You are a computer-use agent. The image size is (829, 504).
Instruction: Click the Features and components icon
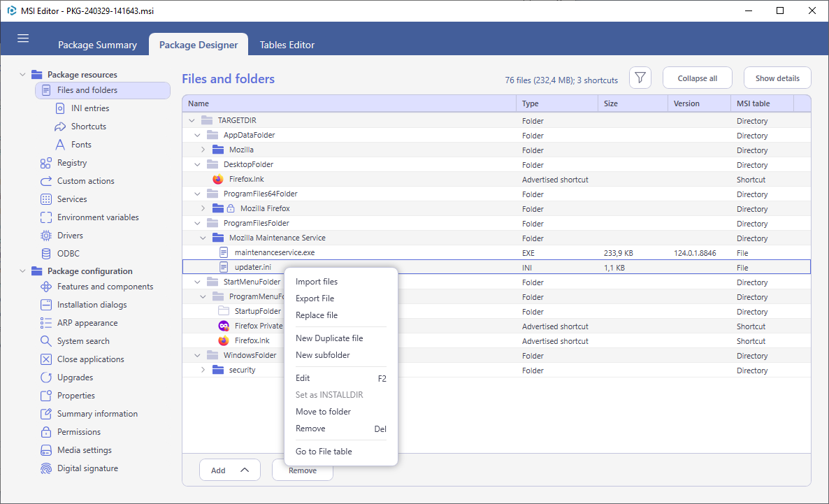(46, 287)
